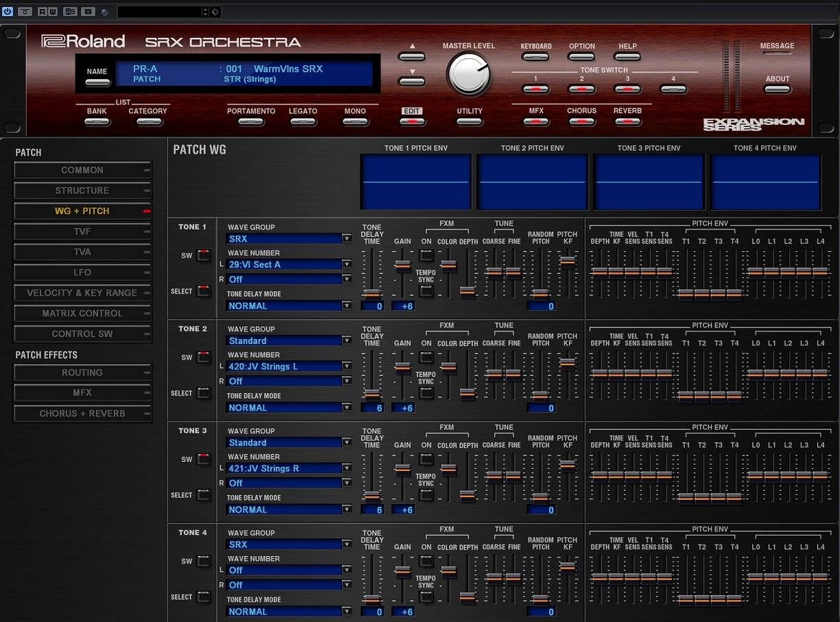This screenshot has height=622, width=840.
Task: Toggle PORTAMENTO on or off
Action: (x=251, y=122)
